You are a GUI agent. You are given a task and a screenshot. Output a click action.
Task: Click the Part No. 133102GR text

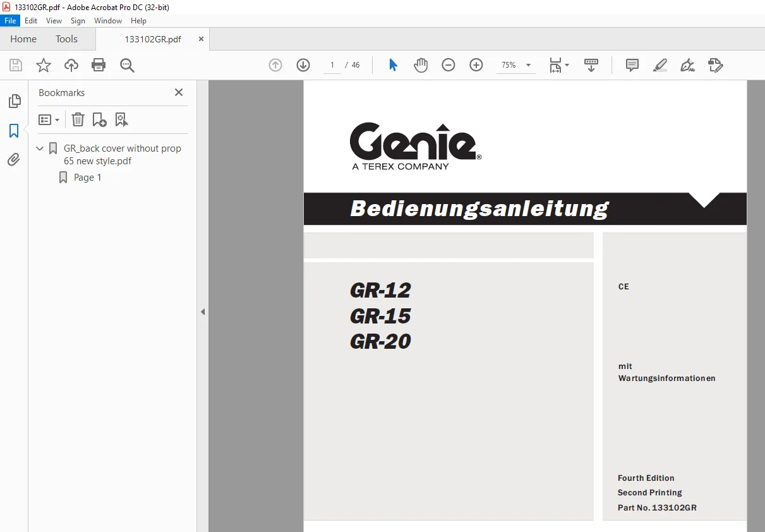click(657, 507)
